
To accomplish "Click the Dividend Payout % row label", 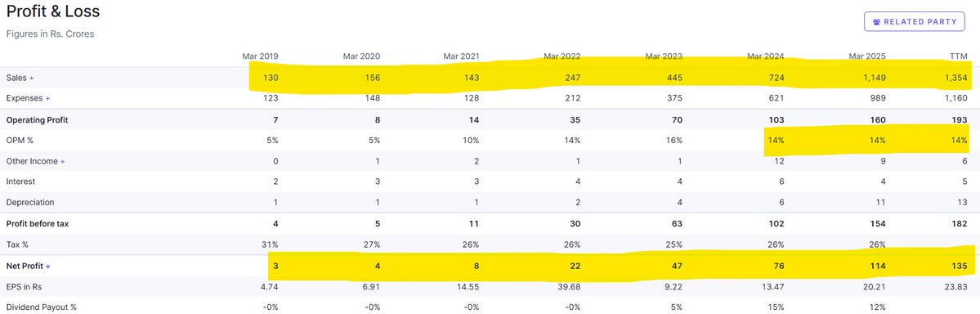I will (x=41, y=307).
